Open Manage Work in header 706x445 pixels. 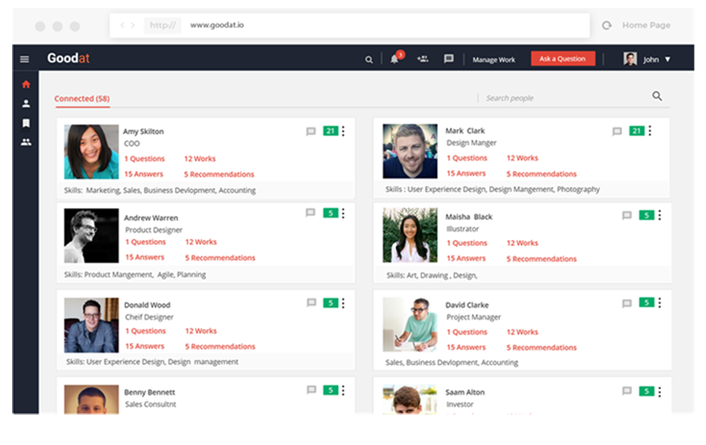(494, 59)
